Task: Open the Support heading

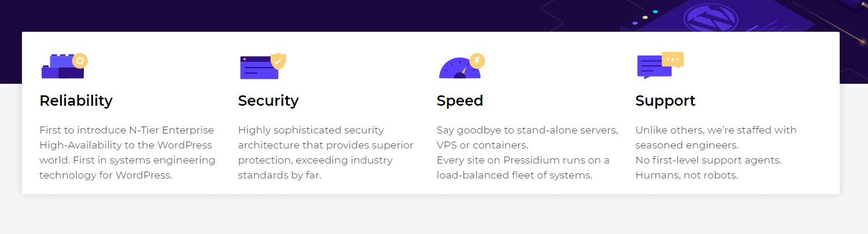Action: click(665, 101)
